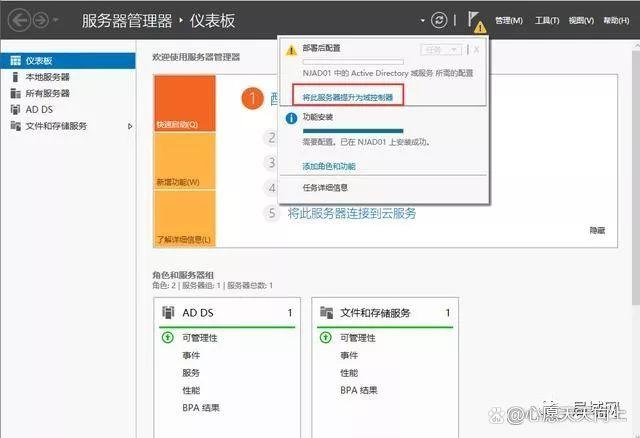Screen dimensions: 640x438
Task: Click AD DS tile green status icon
Action: click(x=168, y=338)
